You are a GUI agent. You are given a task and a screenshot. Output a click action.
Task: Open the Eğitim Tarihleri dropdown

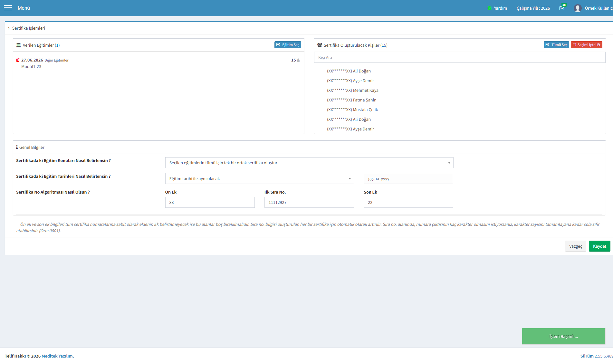pyautogui.click(x=259, y=178)
